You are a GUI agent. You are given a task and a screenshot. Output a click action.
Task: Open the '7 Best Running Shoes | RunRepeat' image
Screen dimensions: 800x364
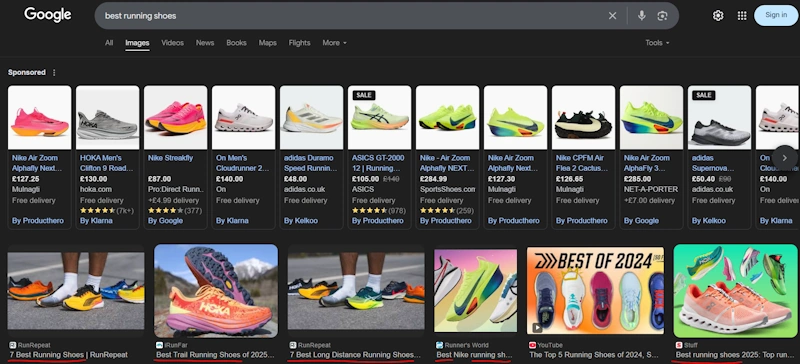[x=76, y=291]
